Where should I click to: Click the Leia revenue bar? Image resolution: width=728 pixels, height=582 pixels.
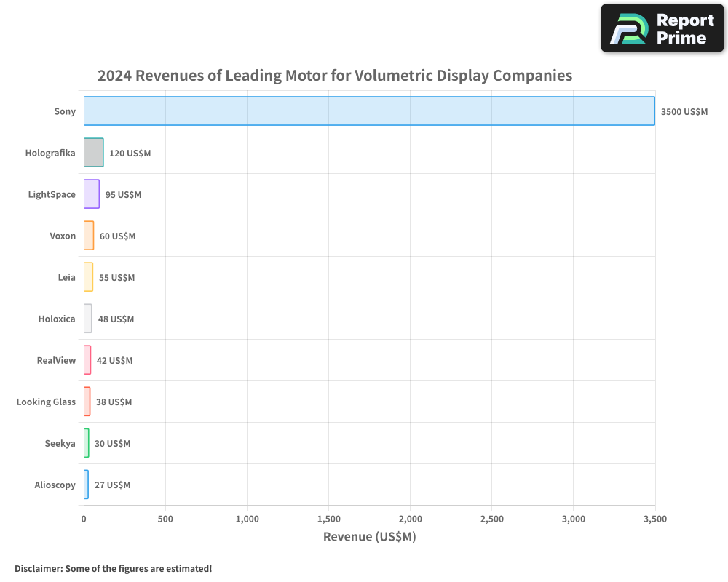[x=87, y=277]
